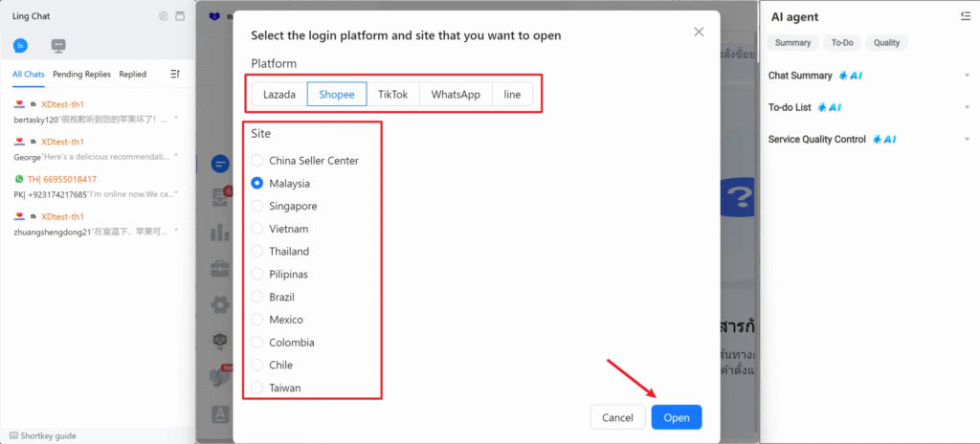Click the WhatsApp icon on TH| 66955018417 chat
This screenshot has width=980, height=444.
[x=20, y=179]
